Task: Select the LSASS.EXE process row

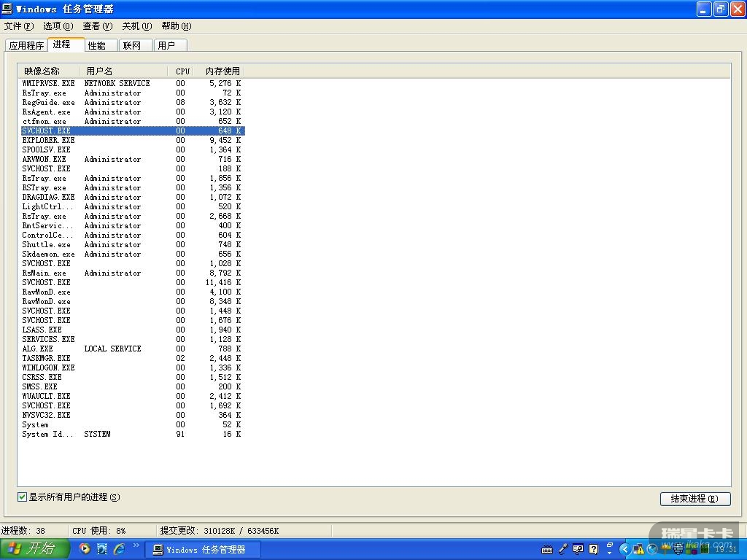Action: (x=133, y=330)
